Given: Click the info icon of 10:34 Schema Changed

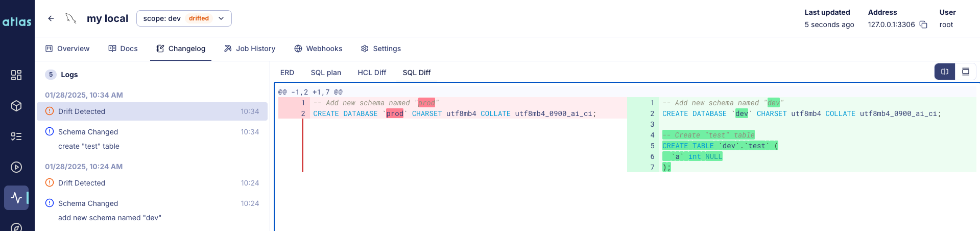Looking at the screenshot, I should 50,131.
